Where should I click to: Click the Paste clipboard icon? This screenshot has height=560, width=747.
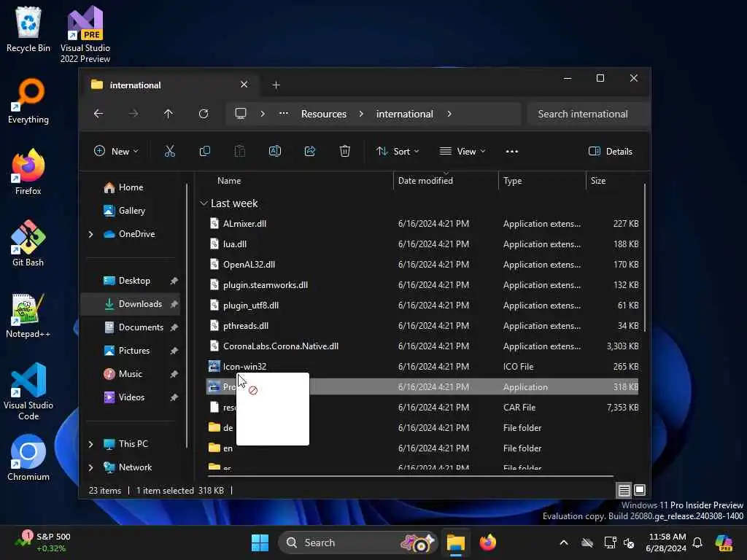(x=239, y=152)
